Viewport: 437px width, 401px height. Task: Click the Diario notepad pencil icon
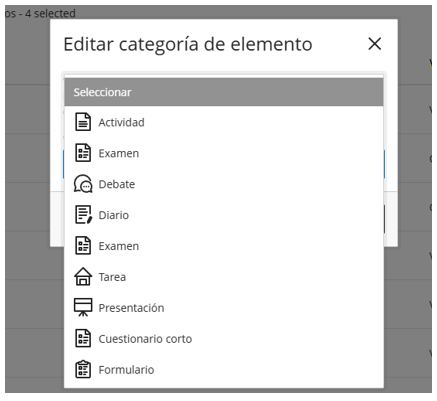pyautogui.click(x=83, y=215)
